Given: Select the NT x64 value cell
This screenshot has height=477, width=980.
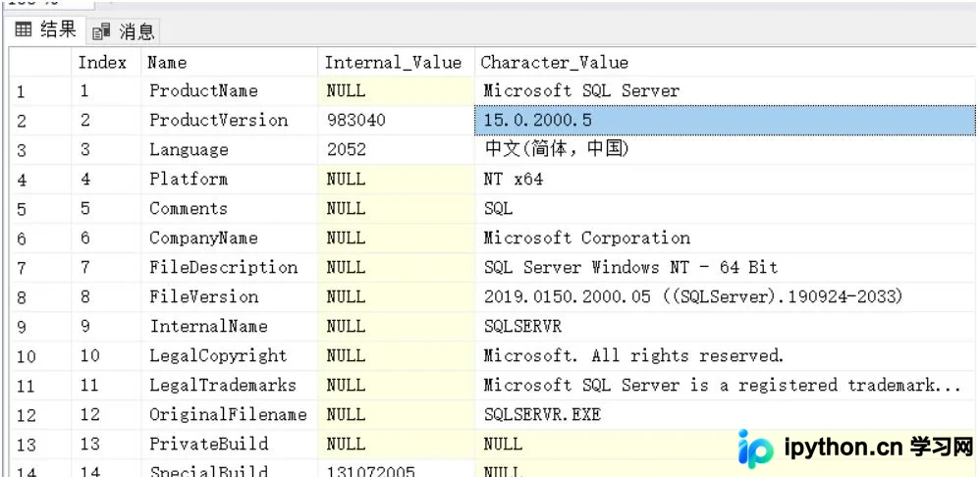Looking at the screenshot, I should click(725, 180).
